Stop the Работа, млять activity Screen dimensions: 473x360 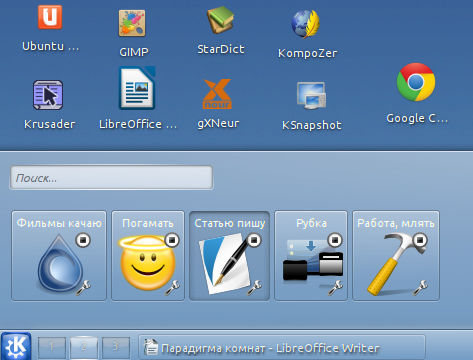click(420, 240)
